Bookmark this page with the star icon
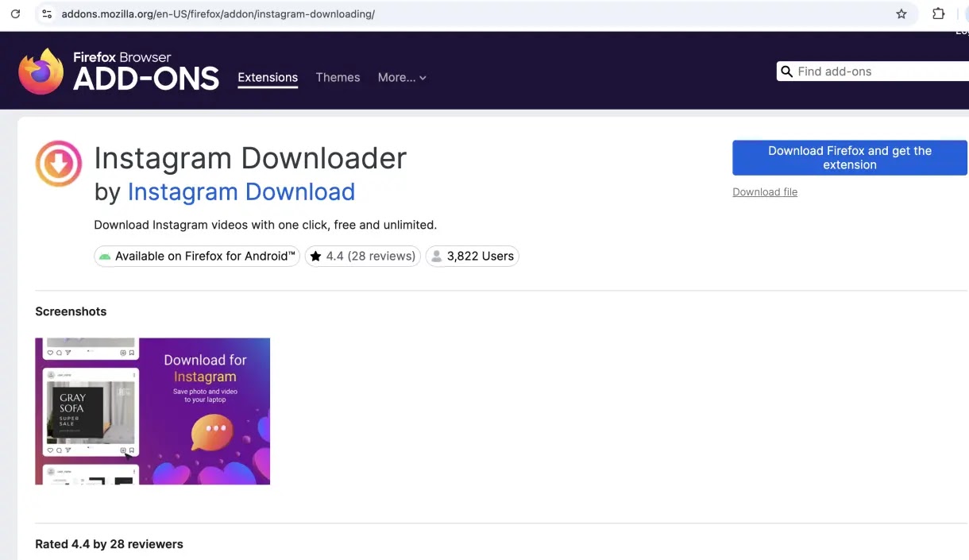This screenshot has height=560, width=969. 901,14
